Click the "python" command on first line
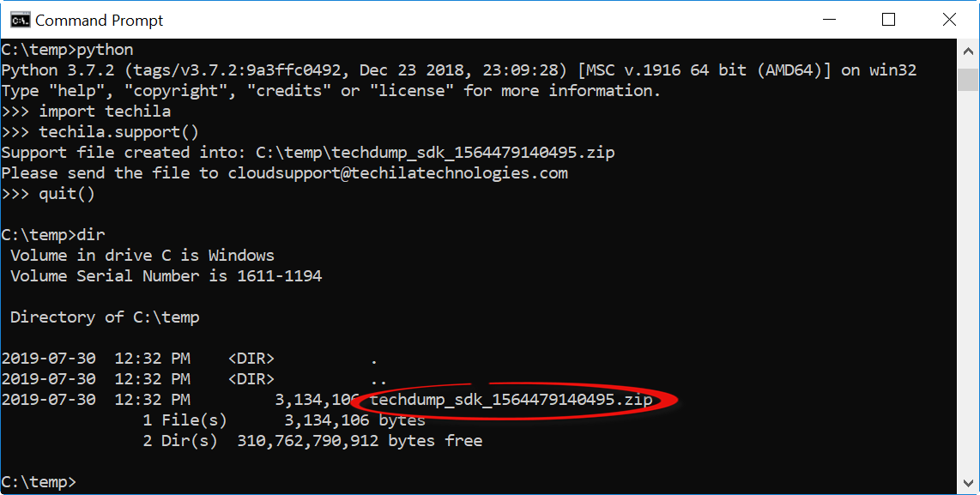Viewport: 980px width, 495px height. coord(105,50)
